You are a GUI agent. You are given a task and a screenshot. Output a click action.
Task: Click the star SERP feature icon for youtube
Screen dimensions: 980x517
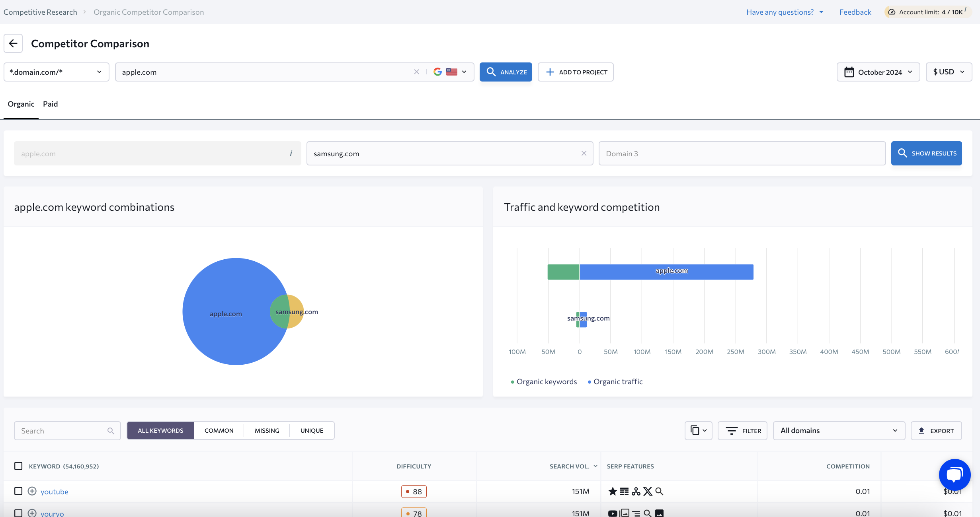click(613, 492)
